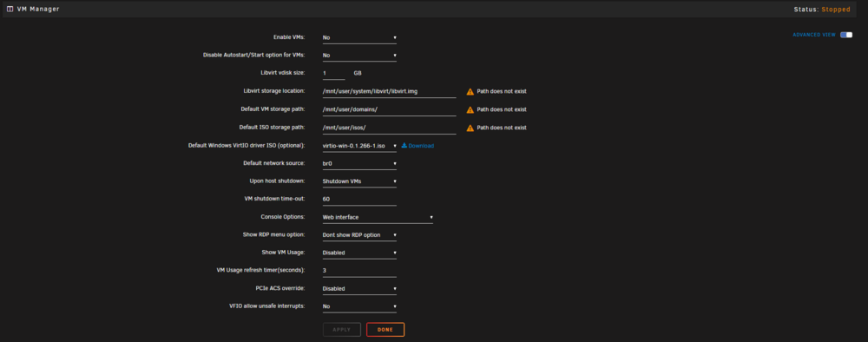
Task: Click 'Default VM storage path:' label
Action: click(273, 109)
